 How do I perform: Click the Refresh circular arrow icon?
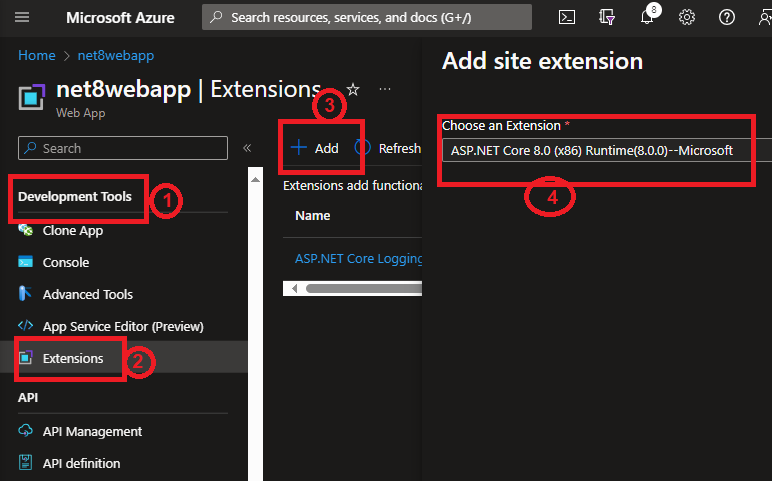(x=363, y=148)
